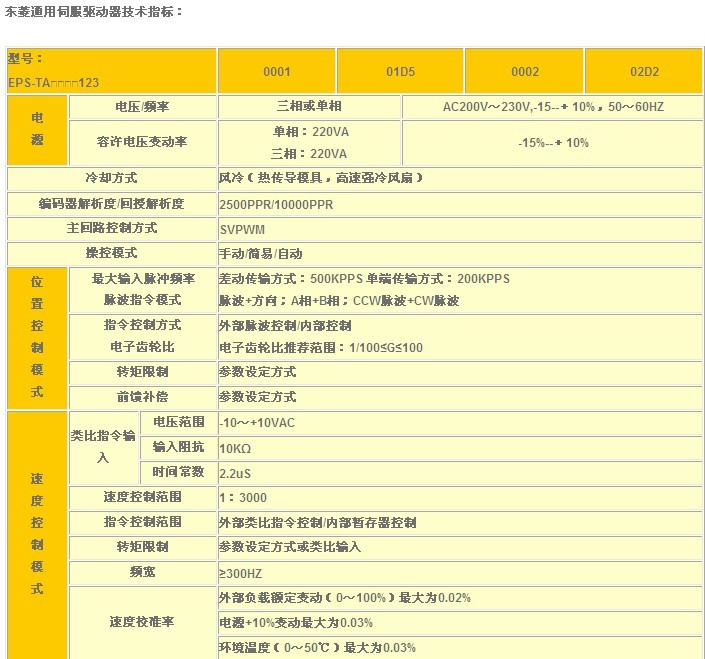Select the 0001 model column header
This screenshot has width=705, height=659.
(277, 71)
